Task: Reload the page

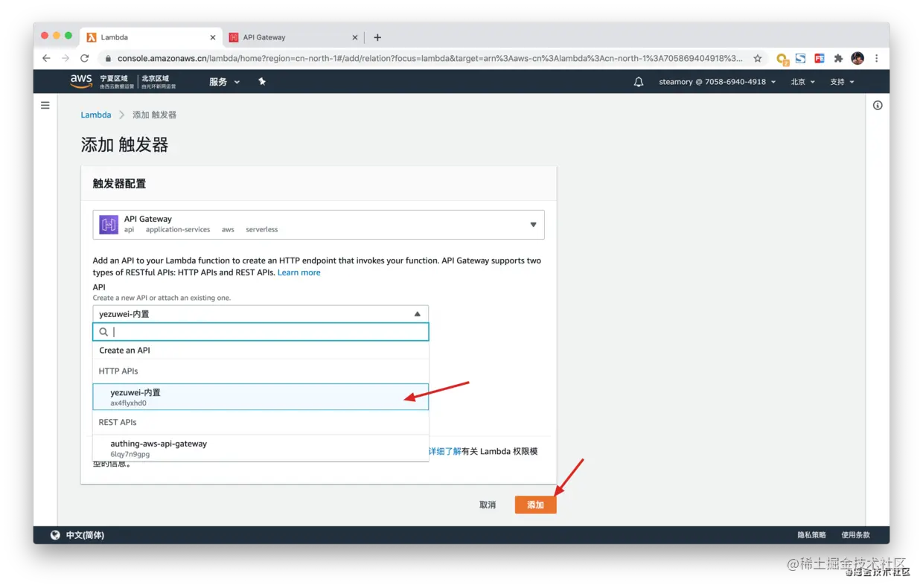Action: point(85,58)
